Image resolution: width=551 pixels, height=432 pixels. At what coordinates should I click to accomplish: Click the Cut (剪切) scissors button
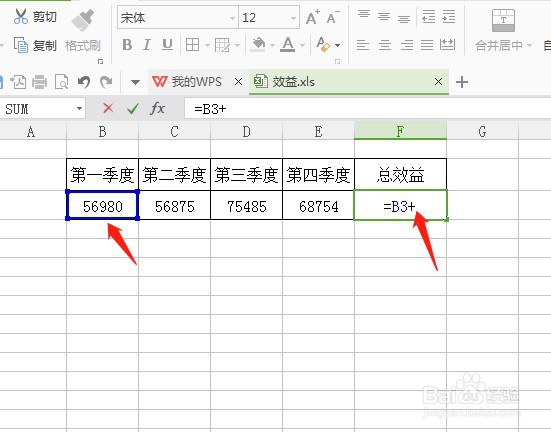point(35,17)
